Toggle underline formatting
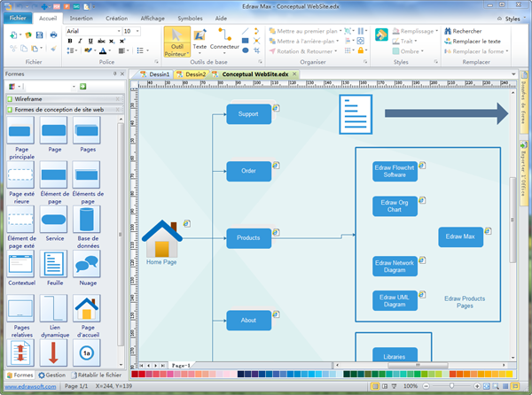The width and height of the screenshot is (532, 395). point(90,41)
